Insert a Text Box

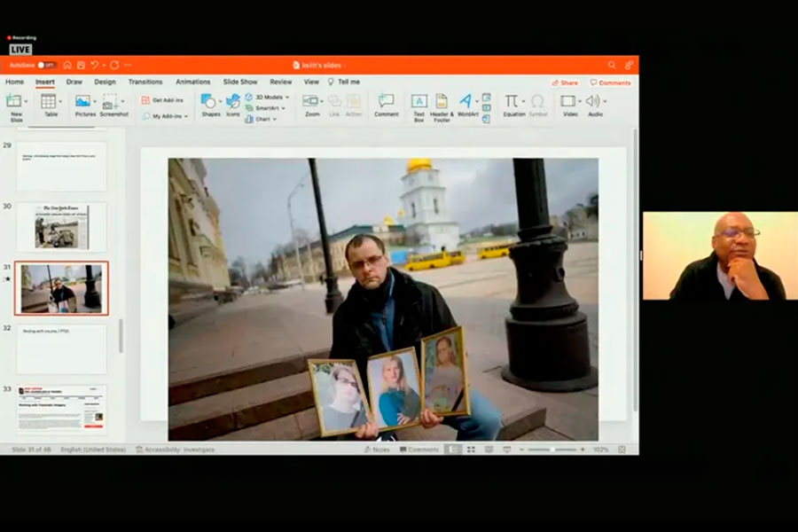coord(419,103)
